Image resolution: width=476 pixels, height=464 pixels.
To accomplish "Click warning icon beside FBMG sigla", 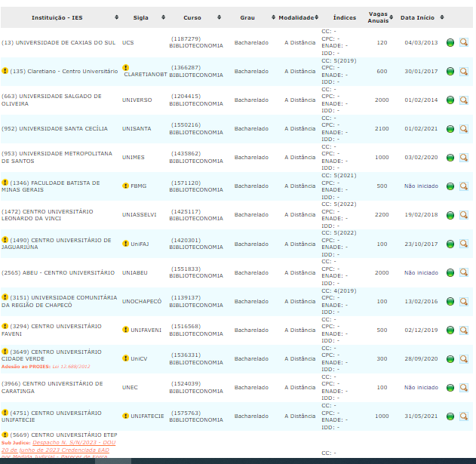I will (125, 186).
